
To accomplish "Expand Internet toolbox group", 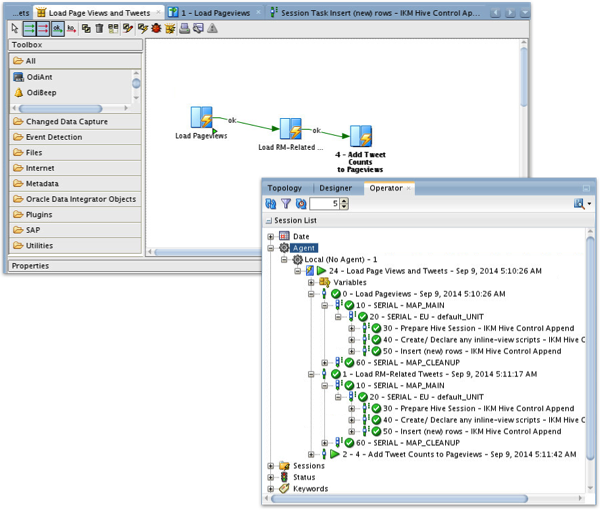I will (75, 168).
